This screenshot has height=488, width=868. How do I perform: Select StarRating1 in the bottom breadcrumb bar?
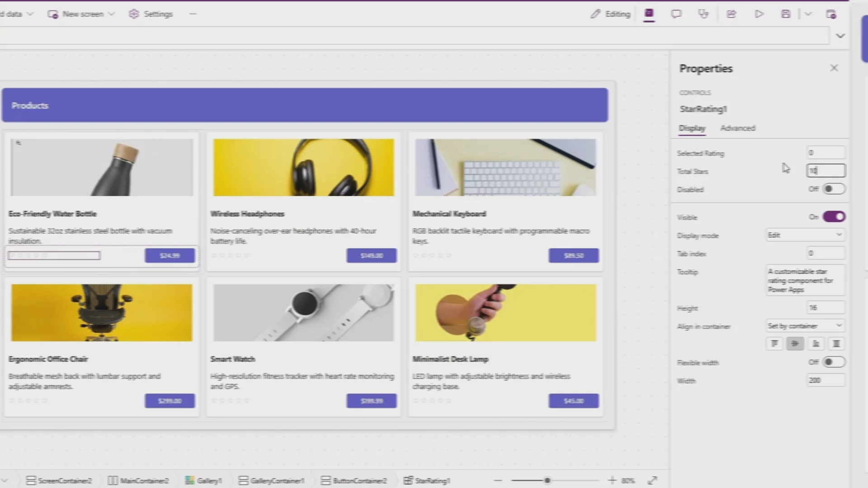[432, 480]
